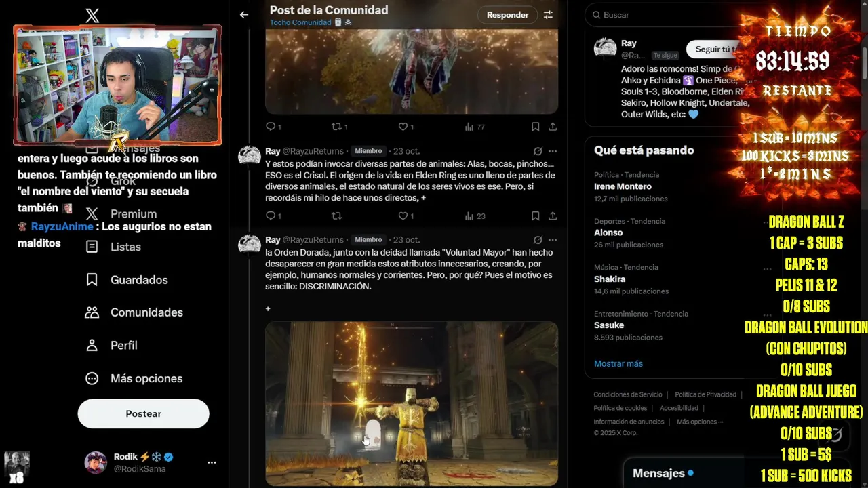Viewport: 868px width, 488px height.
Task: Open Política de Privacidad link
Action: click(x=705, y=394)
